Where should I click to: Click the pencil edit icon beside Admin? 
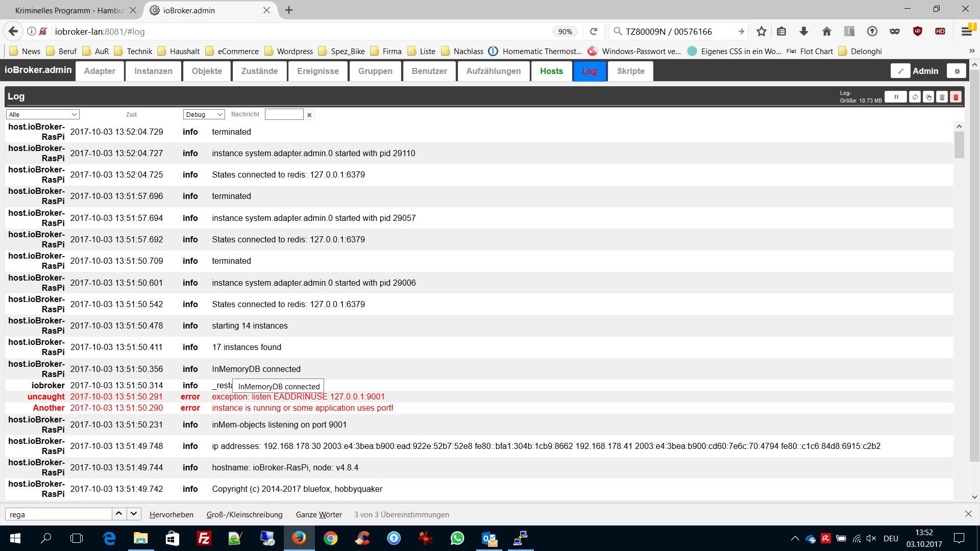click(900, 71)
